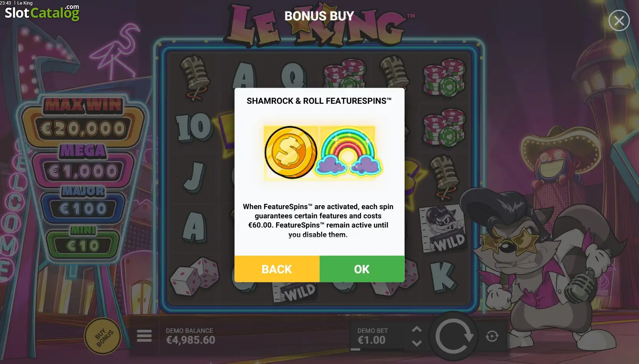
Task: Open the hamburger game menu
Action: (144, 336)
